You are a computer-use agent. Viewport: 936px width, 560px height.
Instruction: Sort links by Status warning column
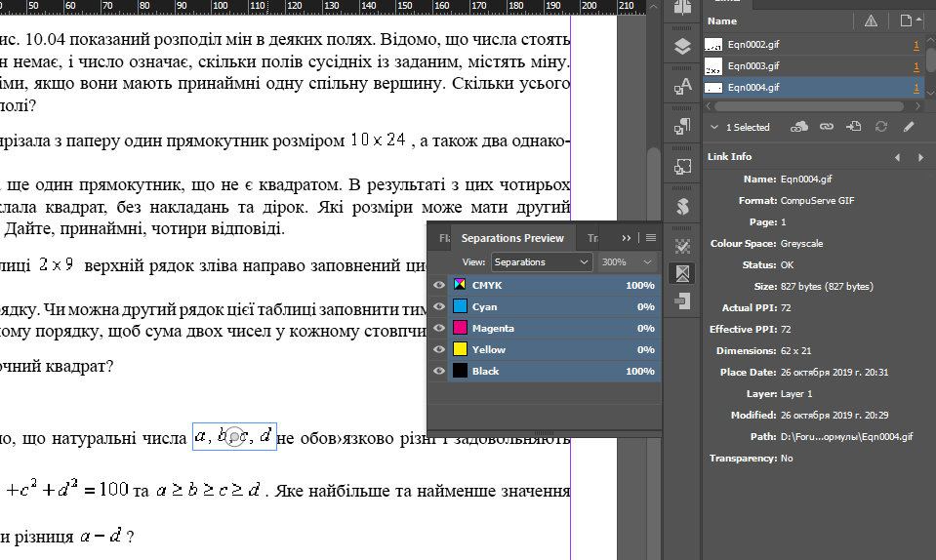point(871,20)
